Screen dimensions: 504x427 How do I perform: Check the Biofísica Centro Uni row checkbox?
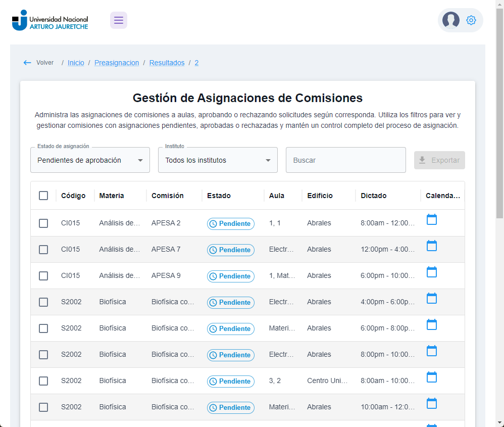tap(43, 381)
